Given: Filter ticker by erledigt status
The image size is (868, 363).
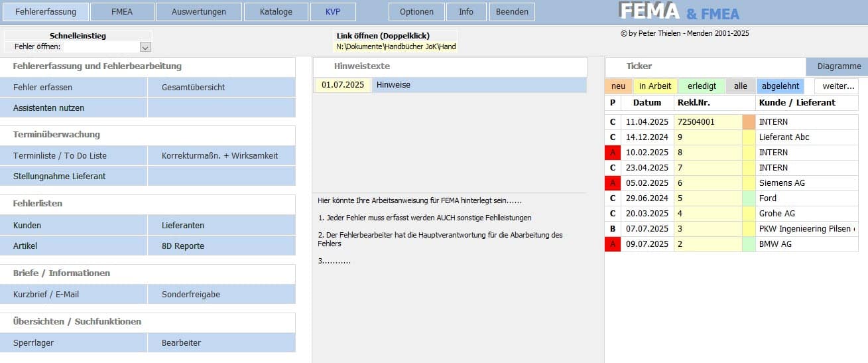Looking at the screenshot, I should coord(702,86).
